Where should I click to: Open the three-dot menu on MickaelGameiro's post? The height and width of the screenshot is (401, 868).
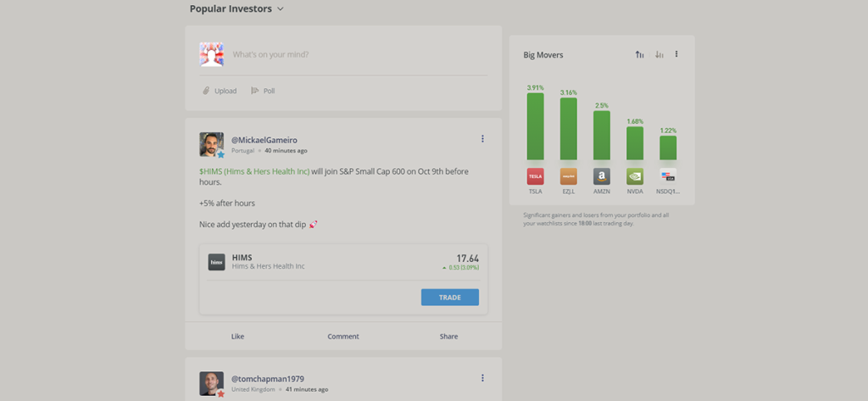click(482, 138)
